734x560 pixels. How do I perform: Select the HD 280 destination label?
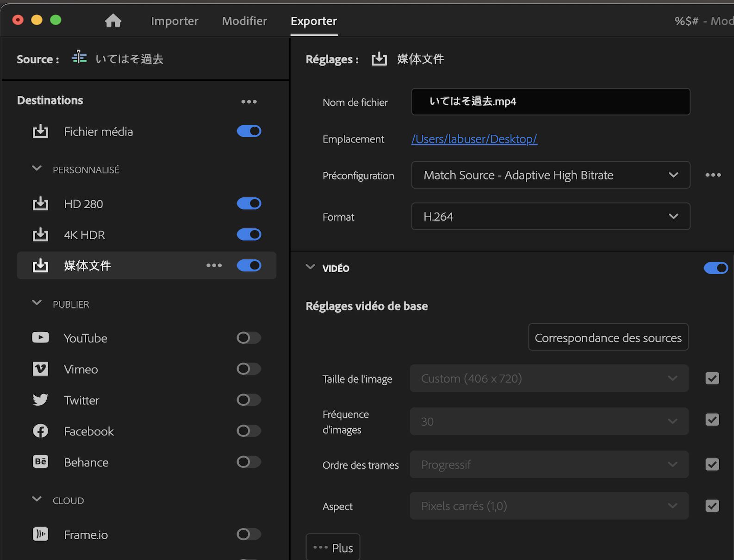coord(84,204)
